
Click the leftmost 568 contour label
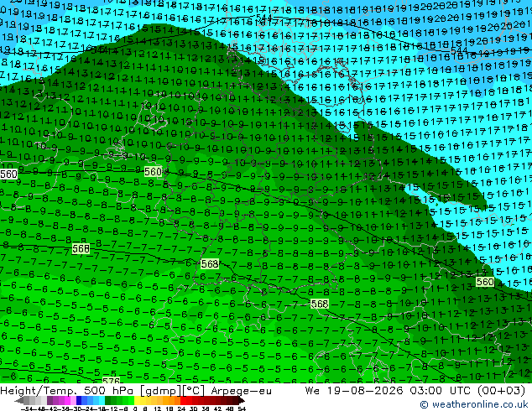click(81, 249)
